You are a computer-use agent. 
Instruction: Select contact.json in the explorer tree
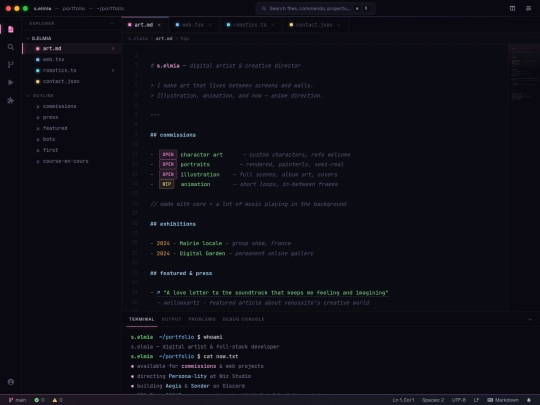[72, 81]
